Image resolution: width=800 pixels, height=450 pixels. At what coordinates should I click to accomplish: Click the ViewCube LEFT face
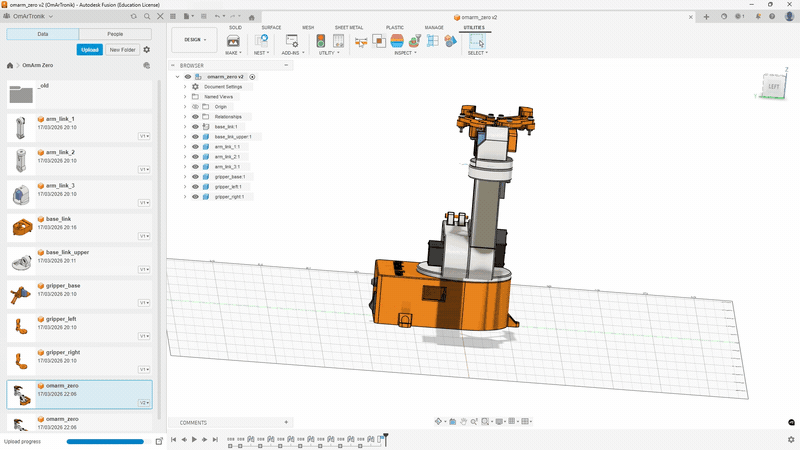coord(773,86)
